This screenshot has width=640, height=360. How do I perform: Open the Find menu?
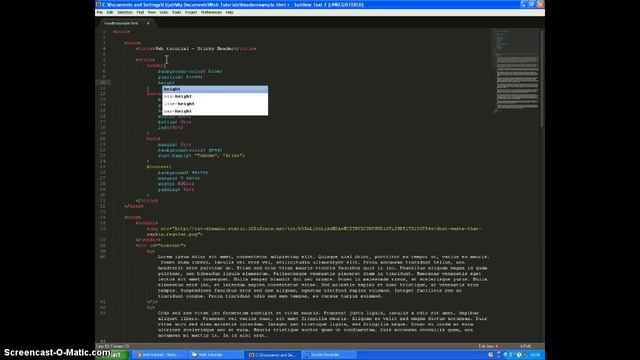pos(140,13)
